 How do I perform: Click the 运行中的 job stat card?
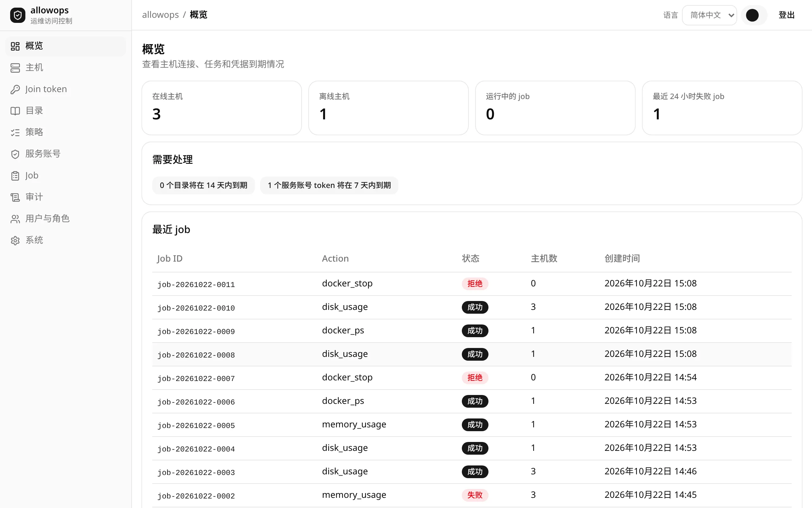pos(555,108)
